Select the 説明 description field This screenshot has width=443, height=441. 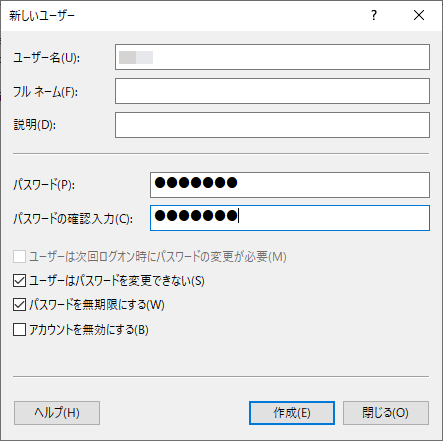272,125
